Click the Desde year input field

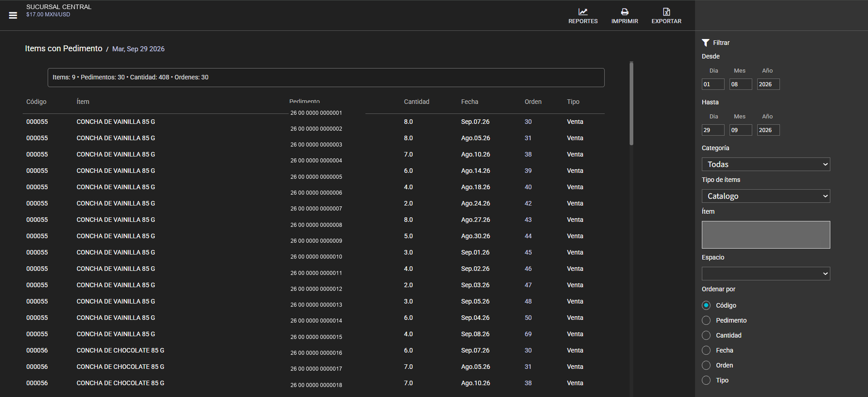coord(769,84)
